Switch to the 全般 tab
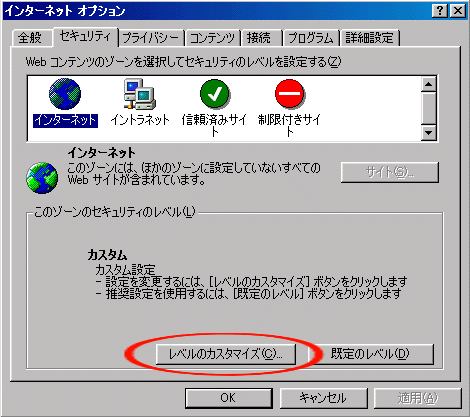 coord(31,38)
